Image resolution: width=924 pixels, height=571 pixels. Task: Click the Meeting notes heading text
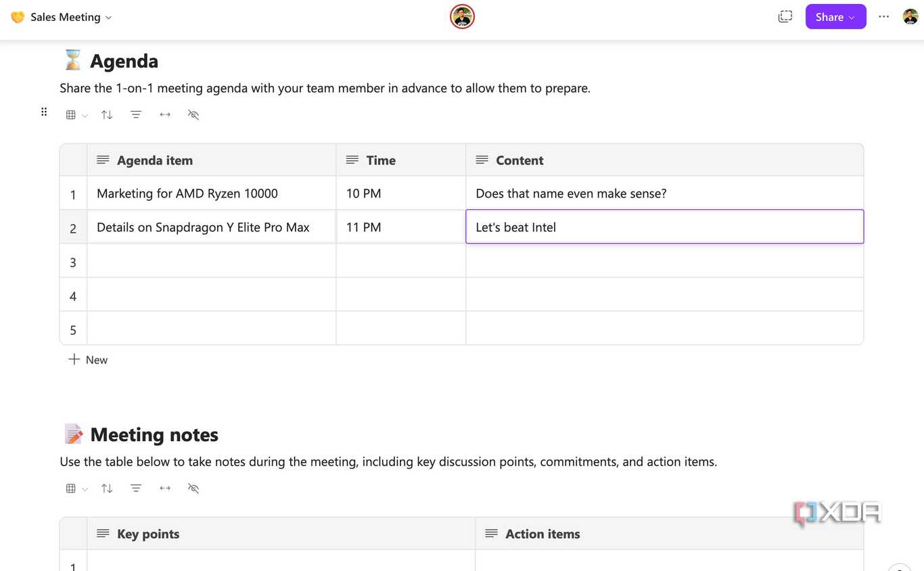[154, 434]
